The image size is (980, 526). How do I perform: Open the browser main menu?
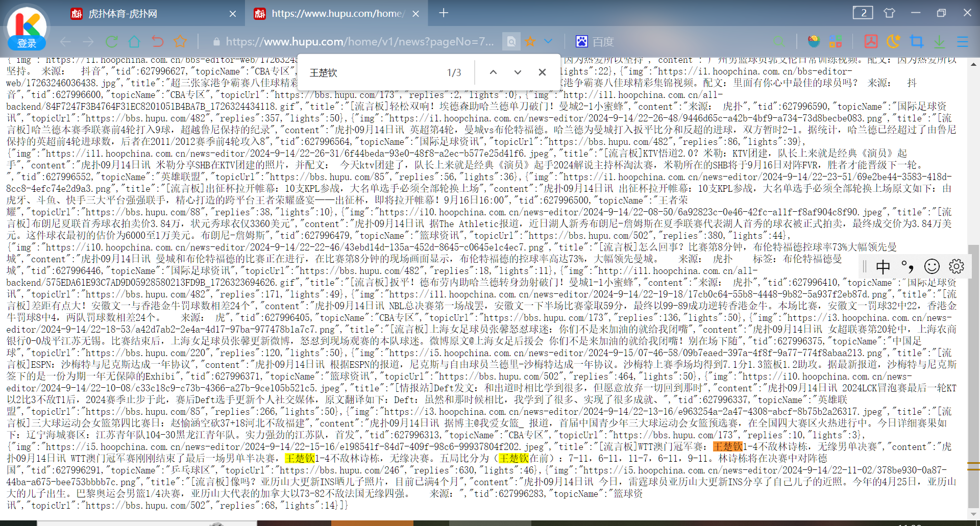click(962, 41)
